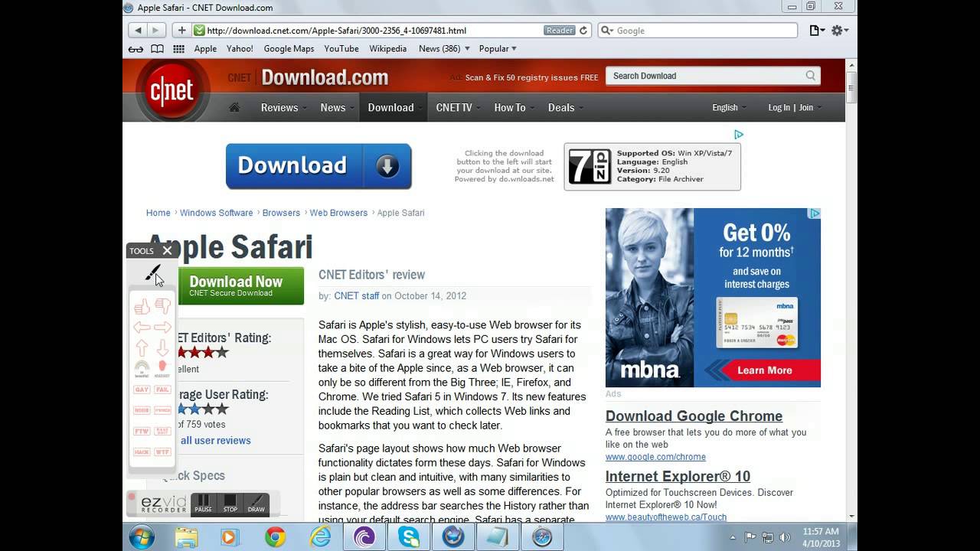Choose the rainbow stamp

[x=142, y=369]
